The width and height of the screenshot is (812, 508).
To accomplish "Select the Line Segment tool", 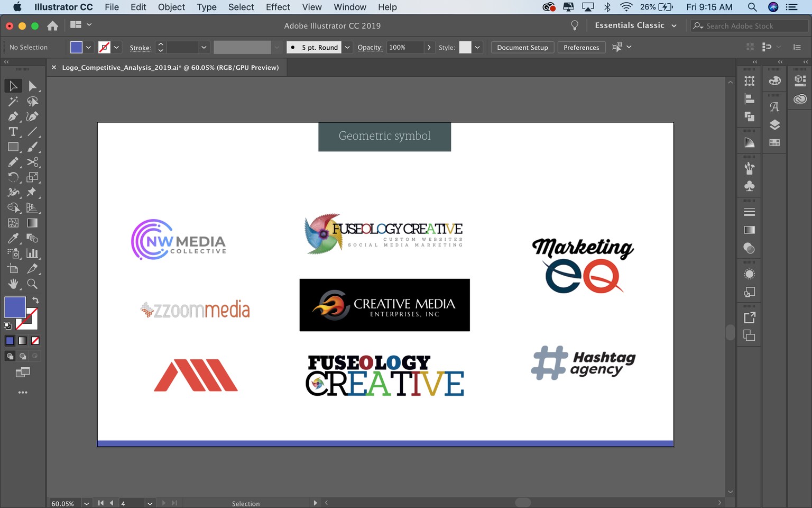I will click(32, 132).
